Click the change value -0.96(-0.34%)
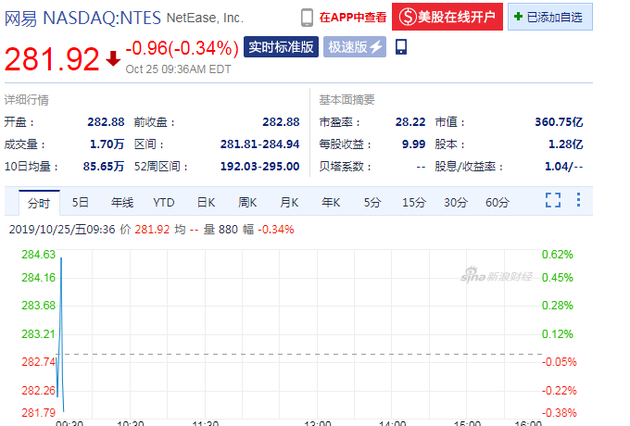 click(x=182, y=48)
